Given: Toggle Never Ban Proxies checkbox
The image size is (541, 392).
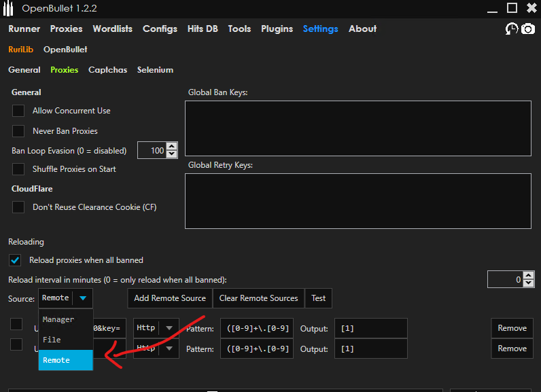Looking at the screenshot, I should [x=18, y=131].
